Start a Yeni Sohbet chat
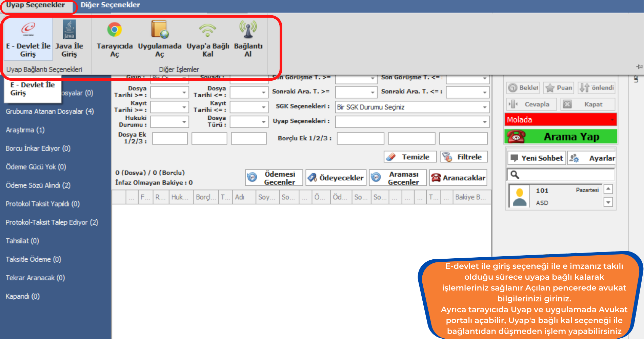The height and width of the screenshot is (339, 644). 537,158
